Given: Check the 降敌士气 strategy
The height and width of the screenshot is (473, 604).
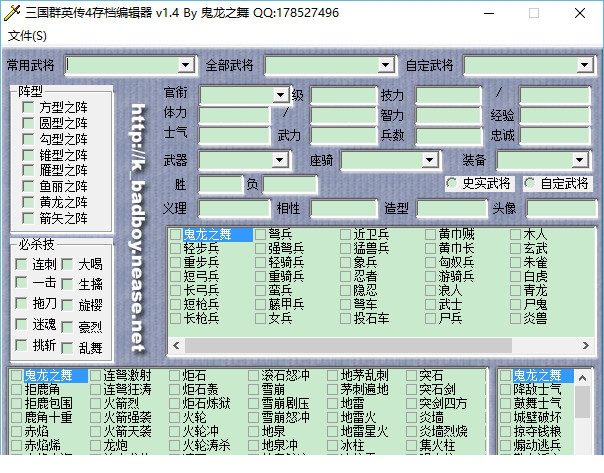Looking at the screenshot, I should (505, 389).
